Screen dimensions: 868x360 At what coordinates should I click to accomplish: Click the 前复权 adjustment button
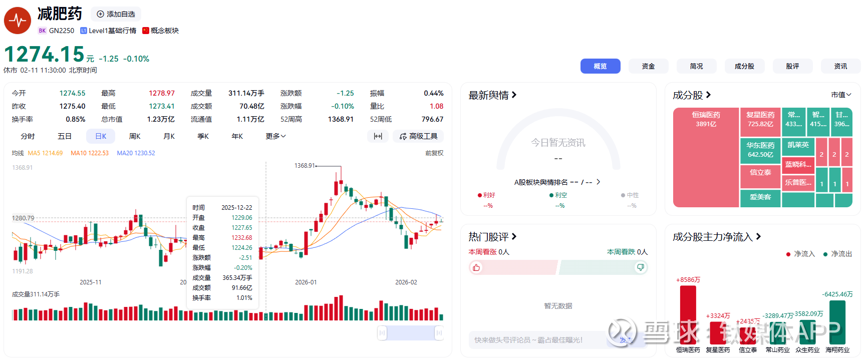pyautogui.click(x=434, y=153)
